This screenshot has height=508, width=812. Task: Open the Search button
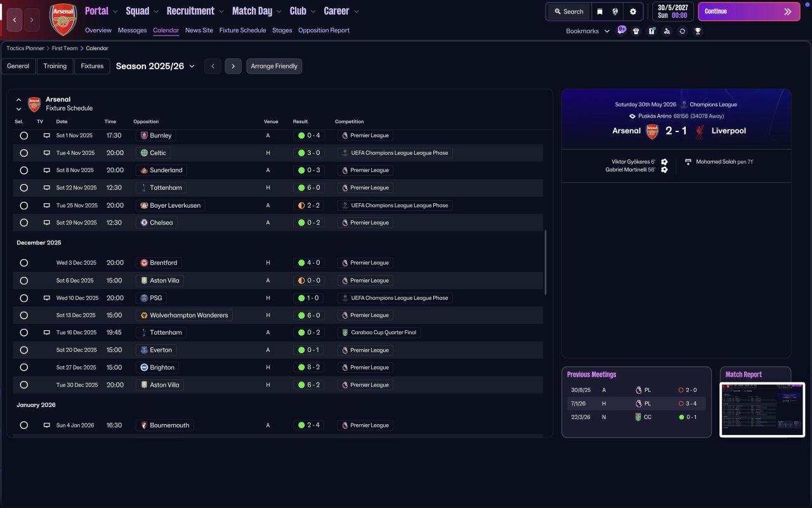click(568, 11)
